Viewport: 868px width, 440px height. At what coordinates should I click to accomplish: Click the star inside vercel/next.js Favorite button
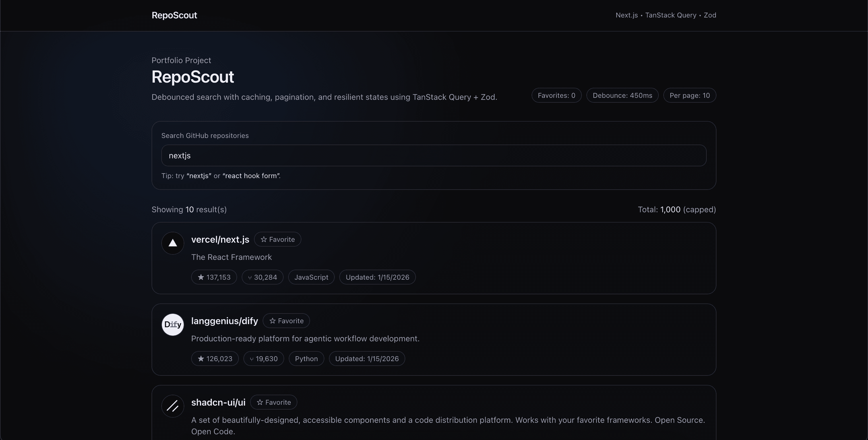[x=263, y=239]
